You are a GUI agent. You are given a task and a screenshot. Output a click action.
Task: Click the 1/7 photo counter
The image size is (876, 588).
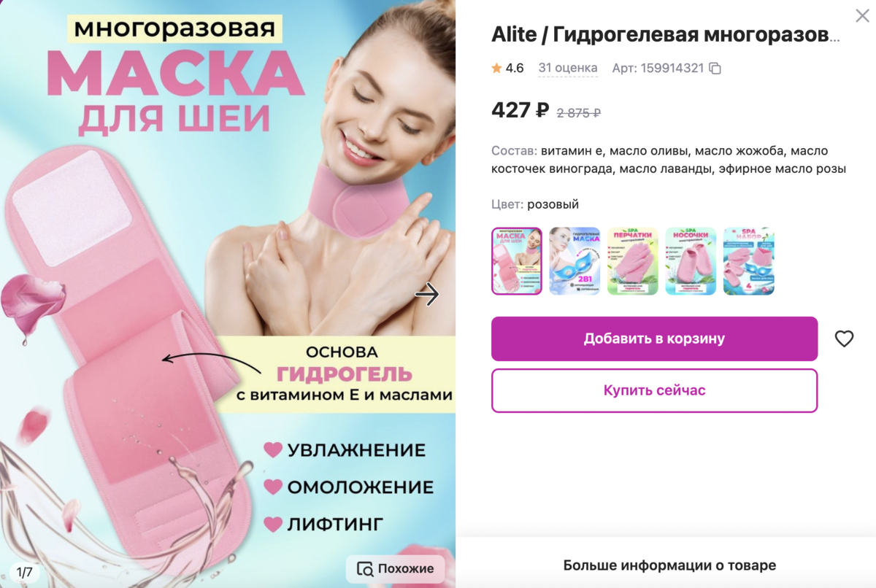point(25,571)
